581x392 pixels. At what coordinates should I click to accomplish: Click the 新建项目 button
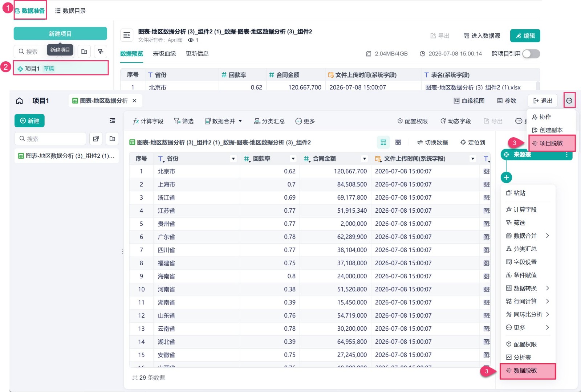point(60,34)
